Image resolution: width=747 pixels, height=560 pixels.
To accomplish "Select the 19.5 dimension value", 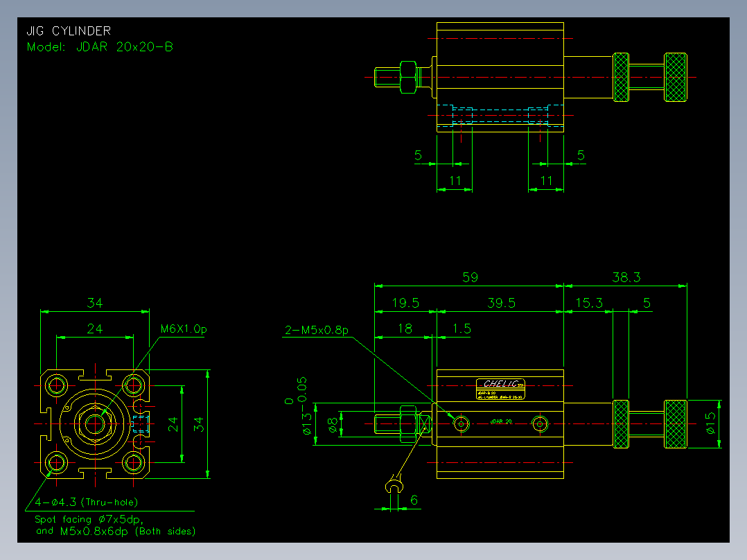I will tap(405, 303).
